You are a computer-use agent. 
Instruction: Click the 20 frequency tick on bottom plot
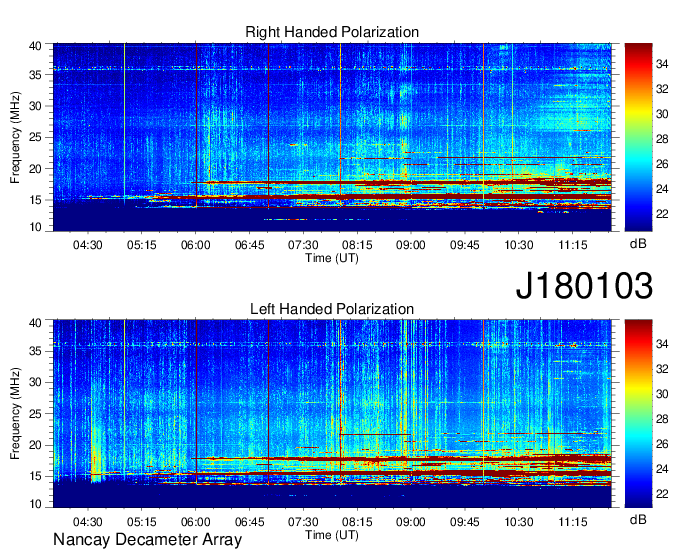pos(35,445)
